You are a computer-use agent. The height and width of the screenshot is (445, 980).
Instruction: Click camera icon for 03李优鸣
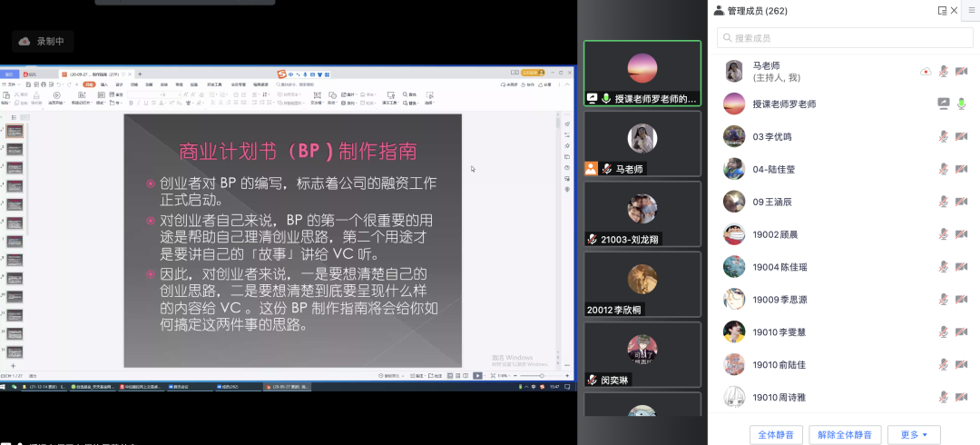pyautogui.click(x=963, y=136)
